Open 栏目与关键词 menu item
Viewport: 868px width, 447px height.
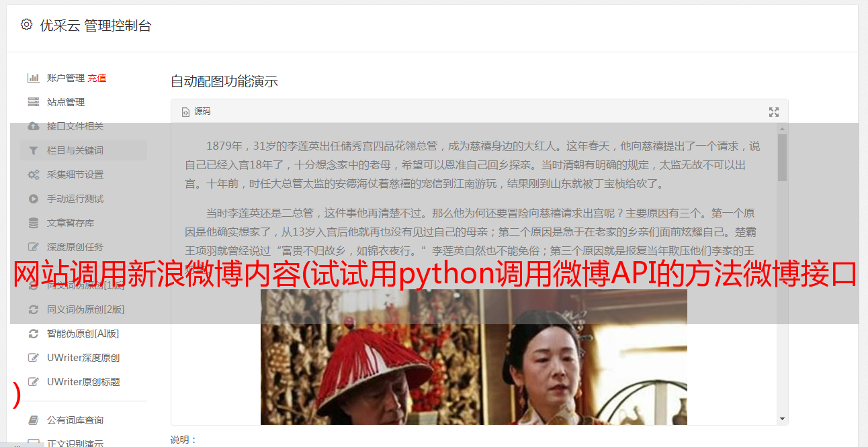pyautogui.click(x=83, y=150)
